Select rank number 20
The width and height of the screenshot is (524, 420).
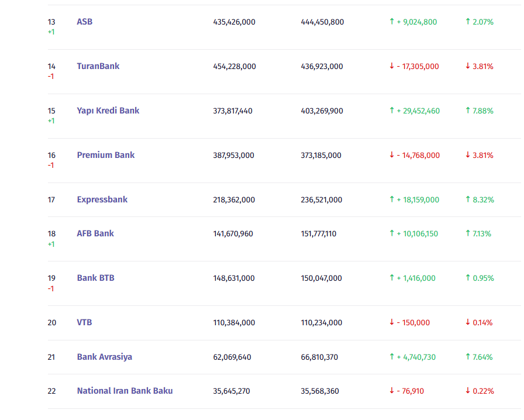(x=52, y=323)
